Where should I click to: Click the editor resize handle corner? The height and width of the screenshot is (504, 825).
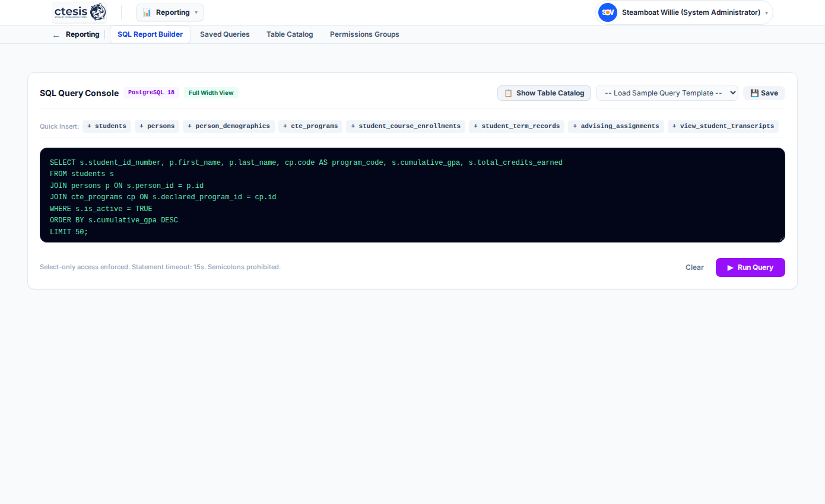click(x=782, y=239)
